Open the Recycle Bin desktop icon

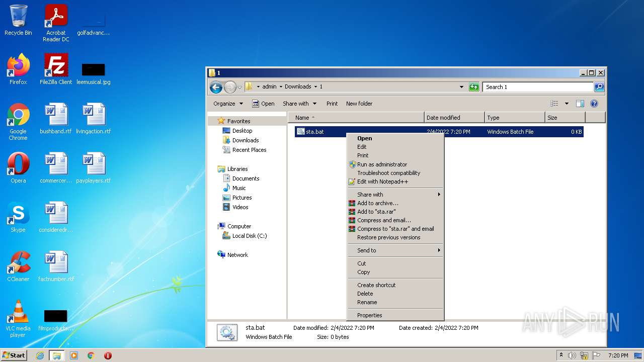18,20
